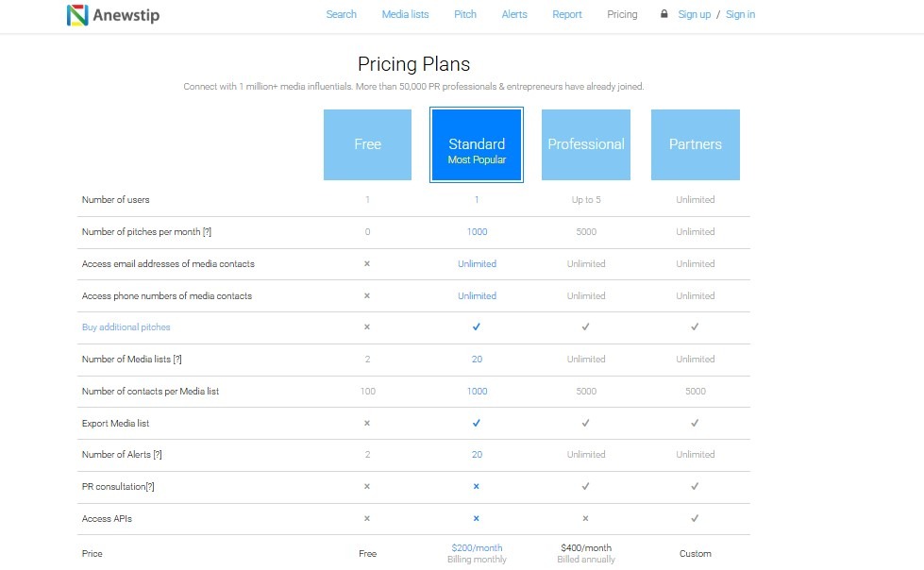Viewport: 924px width, 570px height.
Task: Click the 'Pricing Plans' heading
Action: click(x=413, y=63)
